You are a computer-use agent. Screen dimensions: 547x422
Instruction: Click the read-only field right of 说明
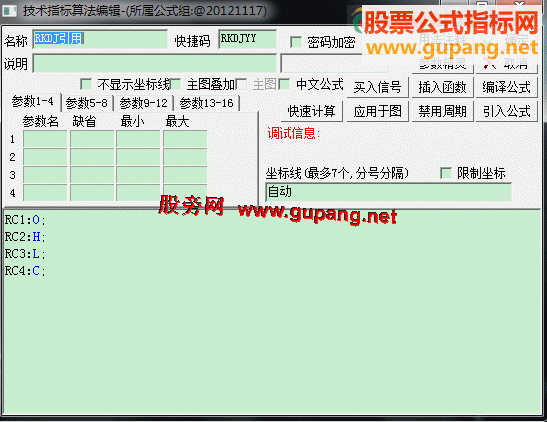click(335, 63)
